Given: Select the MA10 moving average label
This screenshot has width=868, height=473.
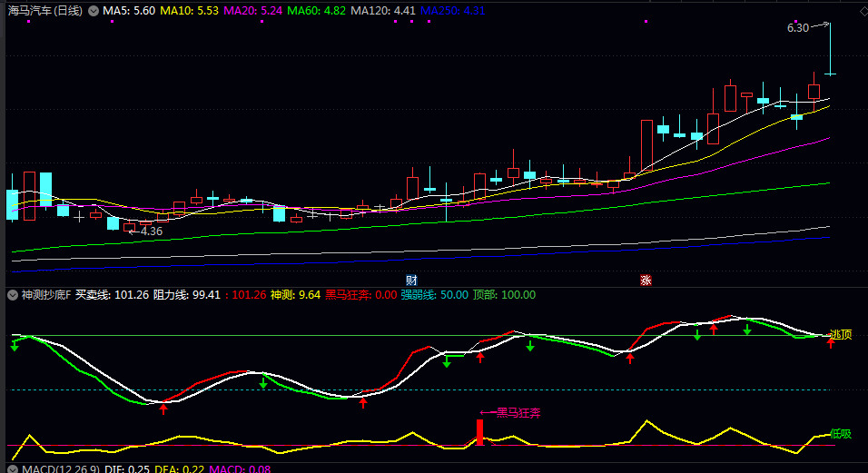Looking at the screenshot, I should [188, 11].
